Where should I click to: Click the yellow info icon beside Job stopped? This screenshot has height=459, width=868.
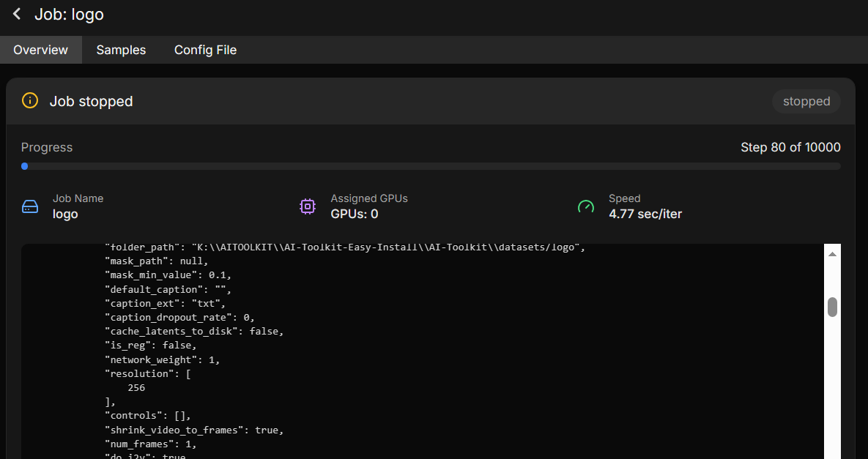(29, 101)
